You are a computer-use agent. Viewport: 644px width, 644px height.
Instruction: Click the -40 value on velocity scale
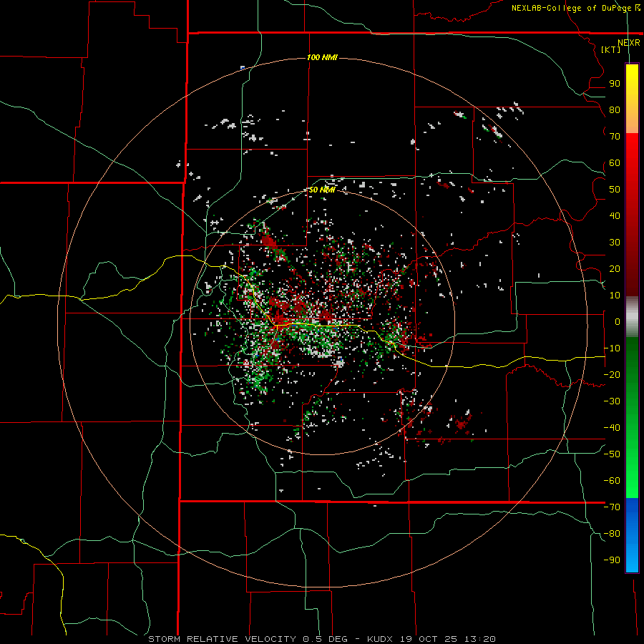point(612,428)
